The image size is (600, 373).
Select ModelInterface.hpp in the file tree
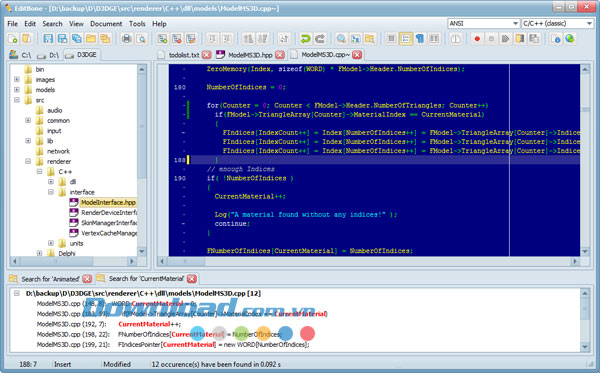tap(108, 202)
